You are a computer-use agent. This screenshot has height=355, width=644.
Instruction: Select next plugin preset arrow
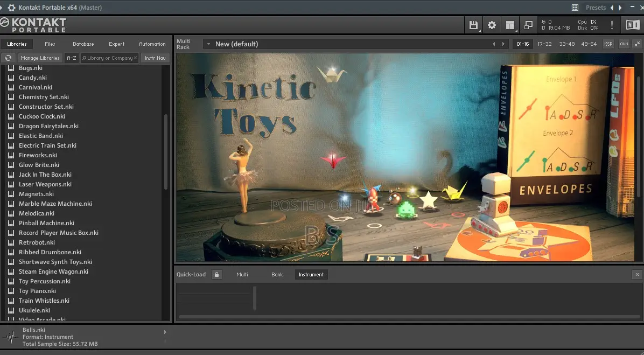tap(620, 8)
